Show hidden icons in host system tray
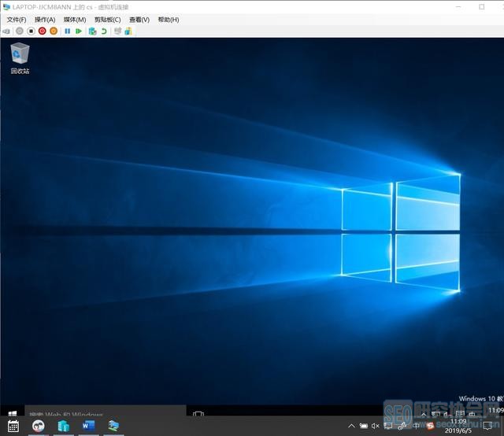 (351, 426)
